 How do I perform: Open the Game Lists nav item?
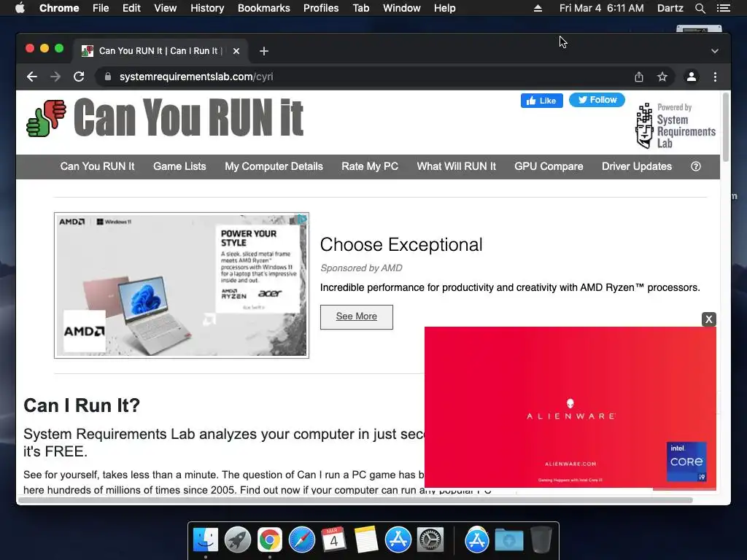point(179,166)
